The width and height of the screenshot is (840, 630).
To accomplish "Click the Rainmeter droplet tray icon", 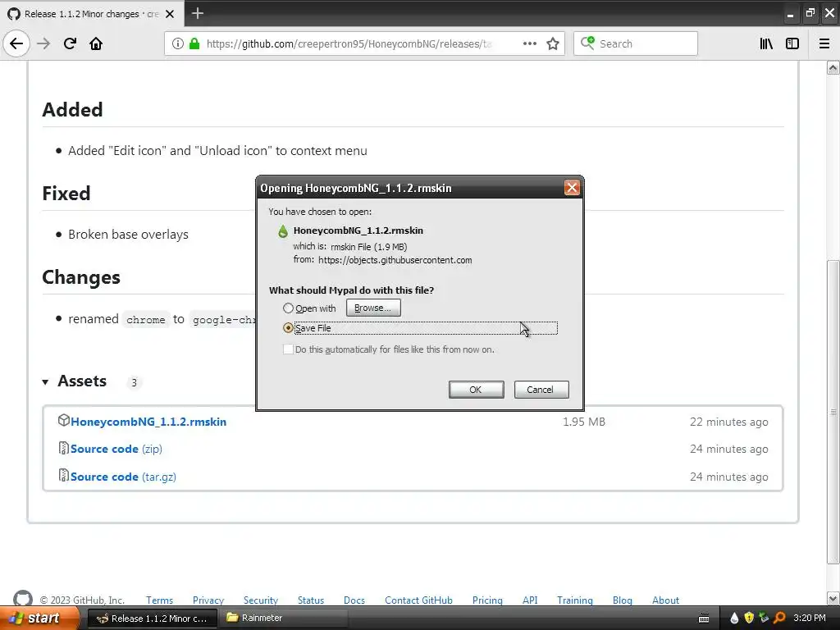I will click(x=734, y=619).
